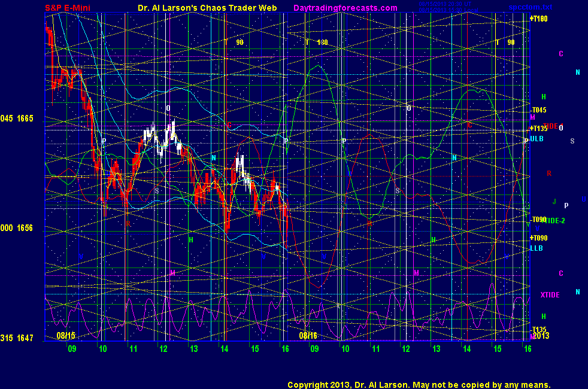Click the '08/16' date label
This screenshot has height=389, width=588.
[308, 335]
